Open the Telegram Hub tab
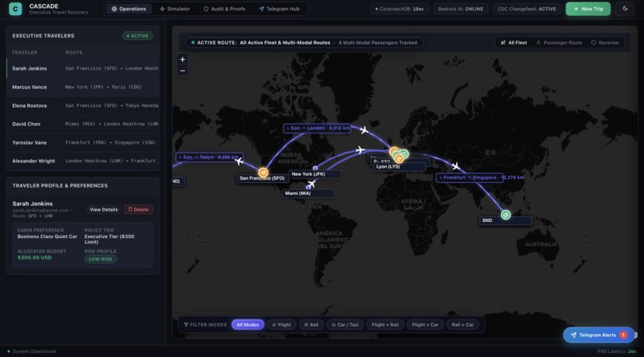The image size is (644, 357). point(280,9)
